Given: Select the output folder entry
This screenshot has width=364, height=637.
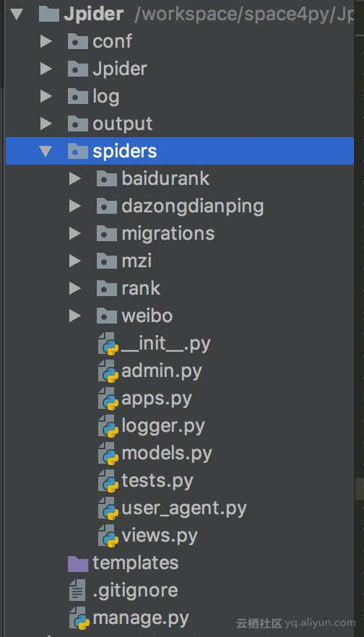Looking at the screenshot, I should [122, 124].
